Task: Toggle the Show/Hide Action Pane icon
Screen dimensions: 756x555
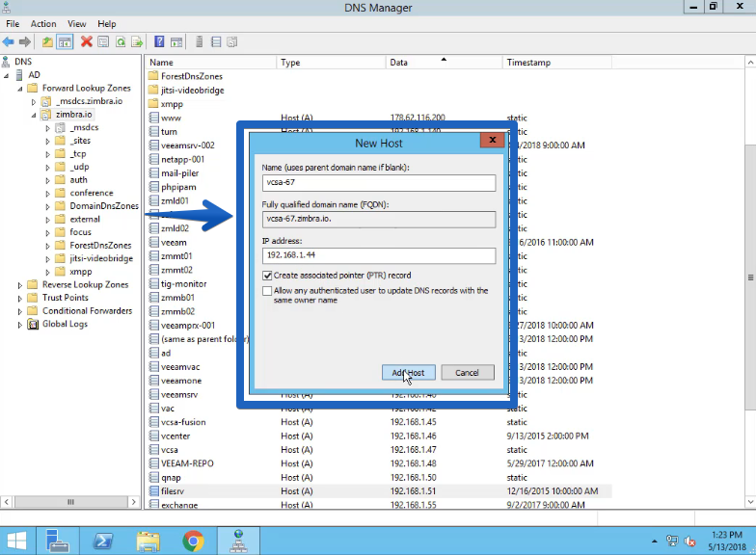Action: coord(176,42)
